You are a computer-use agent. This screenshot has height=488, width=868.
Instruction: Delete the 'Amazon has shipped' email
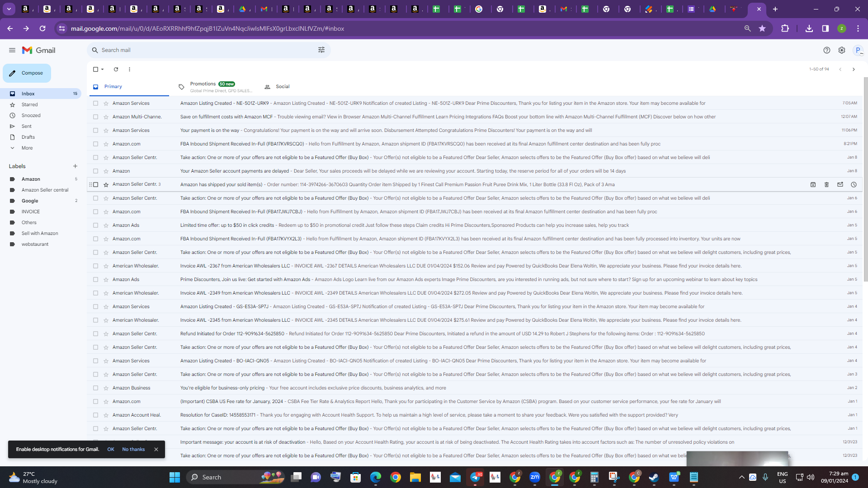(826, 185)
